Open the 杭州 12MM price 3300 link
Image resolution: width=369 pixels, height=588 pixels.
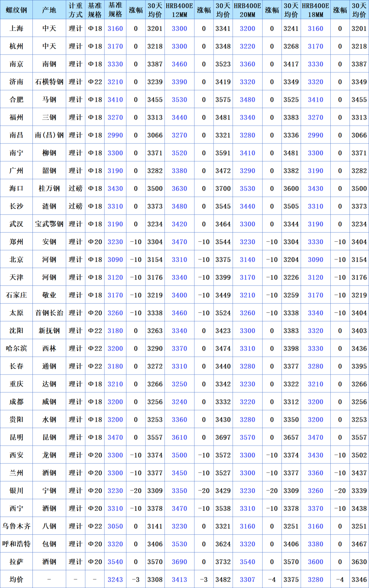point(179,46)
